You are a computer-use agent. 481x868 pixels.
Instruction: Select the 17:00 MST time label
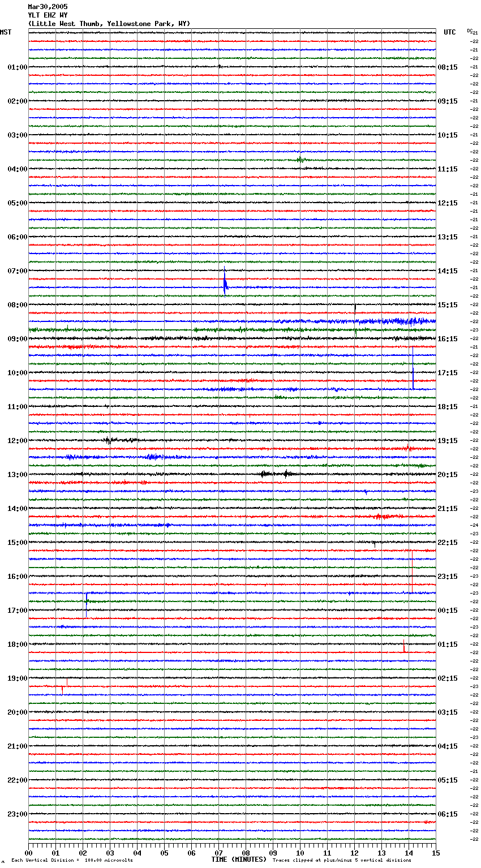point(18,611)
